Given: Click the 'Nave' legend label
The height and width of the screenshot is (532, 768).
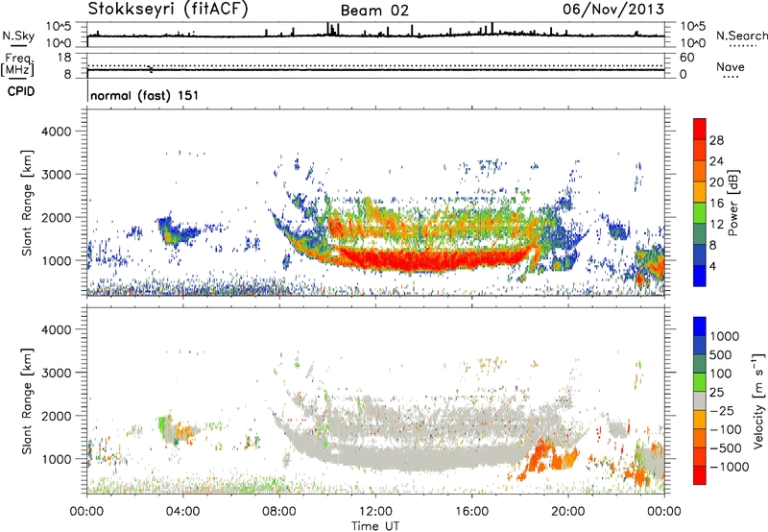Looking at the screenshot, I should (731, 67).
